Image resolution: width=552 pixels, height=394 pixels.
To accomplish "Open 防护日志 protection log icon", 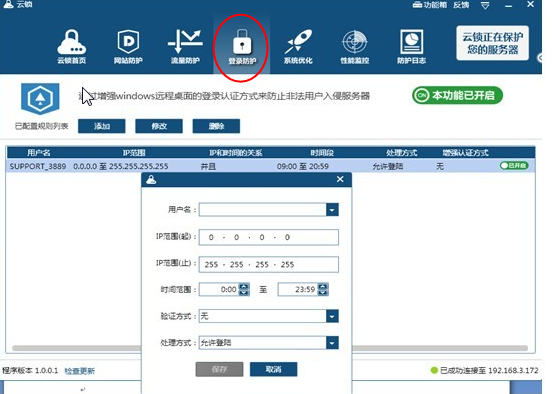I will [x=411, y=47].
